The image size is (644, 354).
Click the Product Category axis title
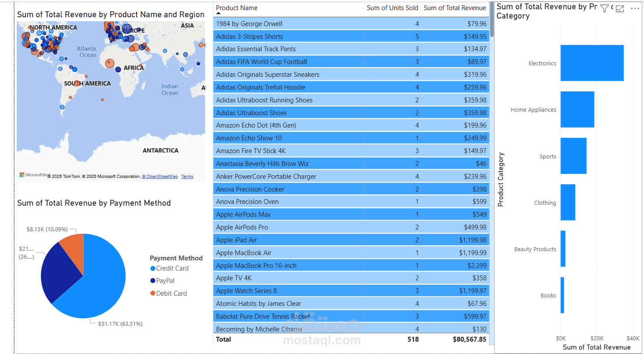501,179
